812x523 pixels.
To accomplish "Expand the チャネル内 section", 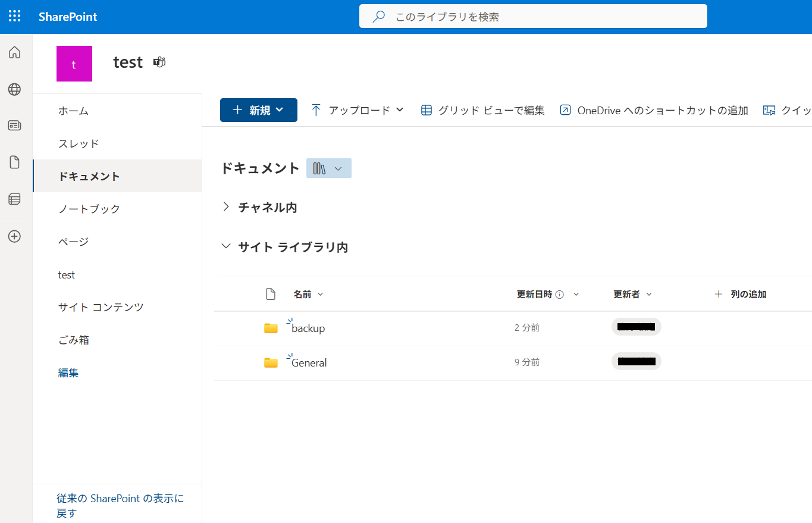I will (226, 207).
